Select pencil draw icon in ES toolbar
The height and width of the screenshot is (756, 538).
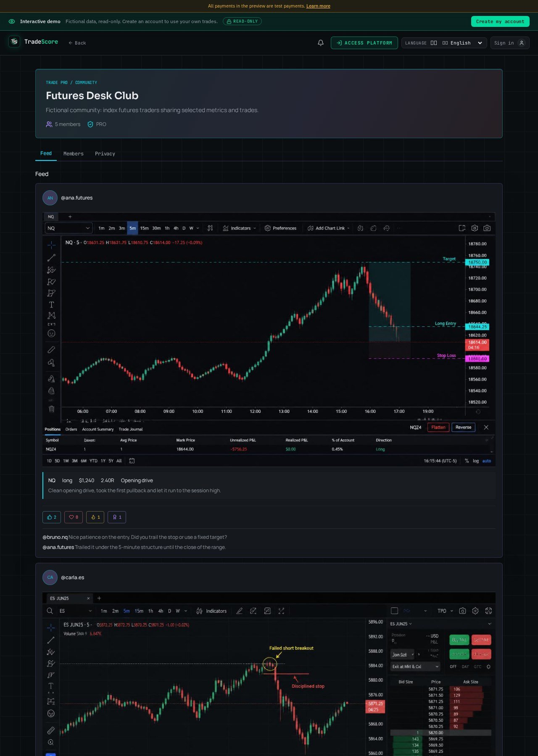coord(239,611)
